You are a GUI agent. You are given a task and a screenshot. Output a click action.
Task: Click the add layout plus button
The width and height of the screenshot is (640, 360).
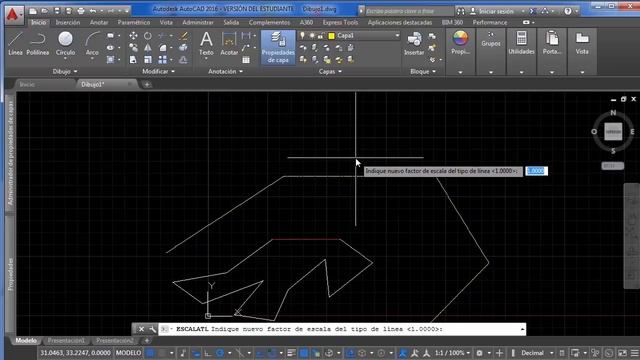pos(147,340)
